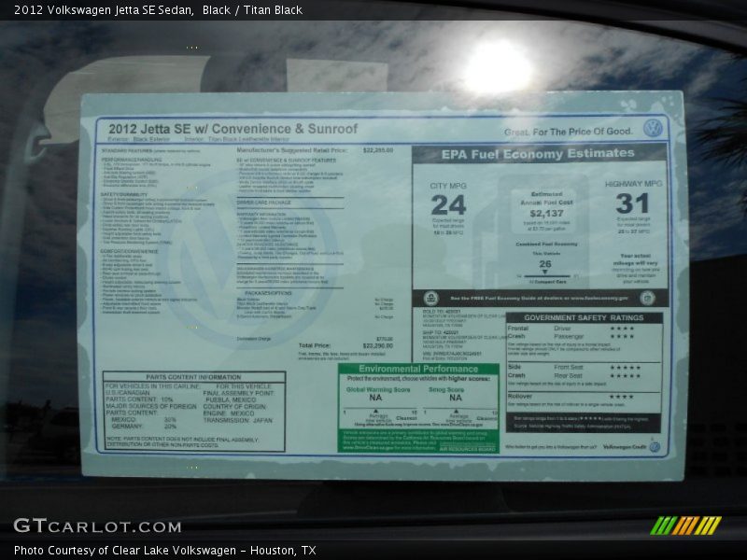This screenshot has height=560, width=747.
Task: Click the colored stripes logo at bottom right
Action: [685, 525]
